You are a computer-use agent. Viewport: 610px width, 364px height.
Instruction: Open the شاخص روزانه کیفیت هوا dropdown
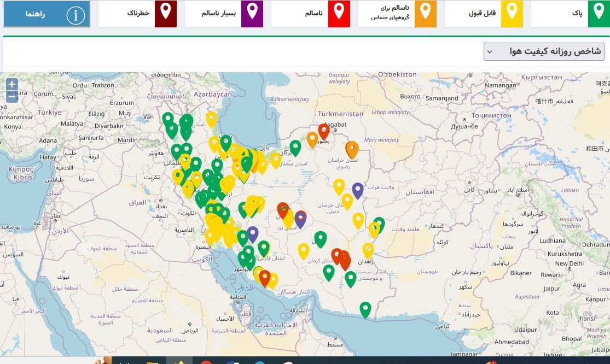click(x=544, y=51)
